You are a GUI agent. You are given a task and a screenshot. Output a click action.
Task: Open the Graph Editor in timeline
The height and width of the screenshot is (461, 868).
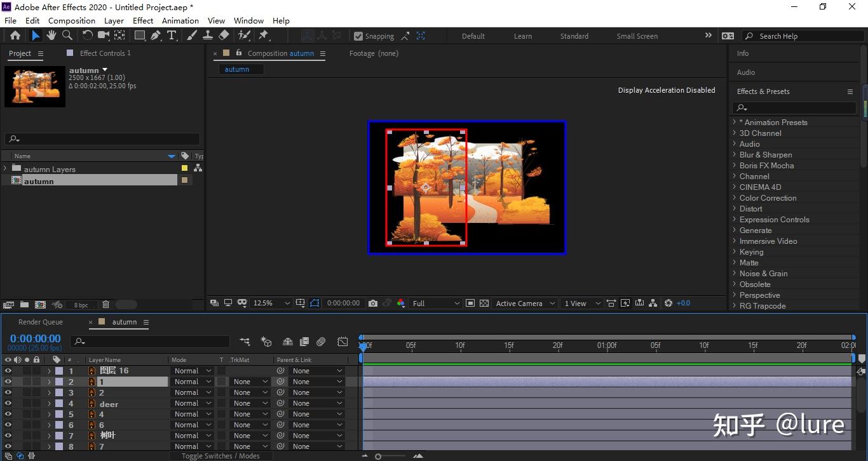click(342, 342)
